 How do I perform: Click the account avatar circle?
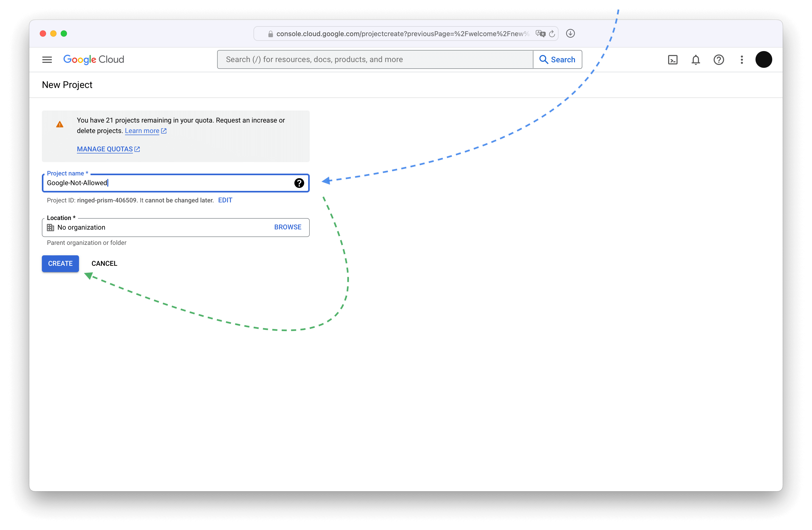[x=764, y=60]
